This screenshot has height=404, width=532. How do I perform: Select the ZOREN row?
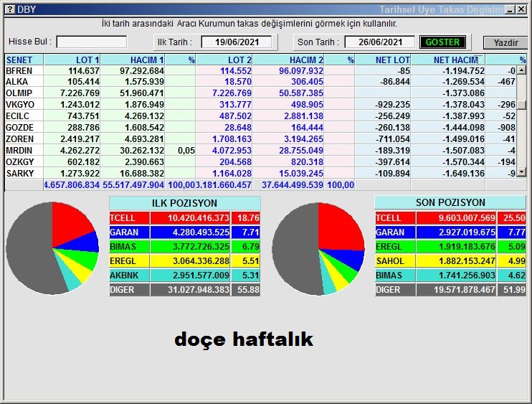click(x=260, y=139)
